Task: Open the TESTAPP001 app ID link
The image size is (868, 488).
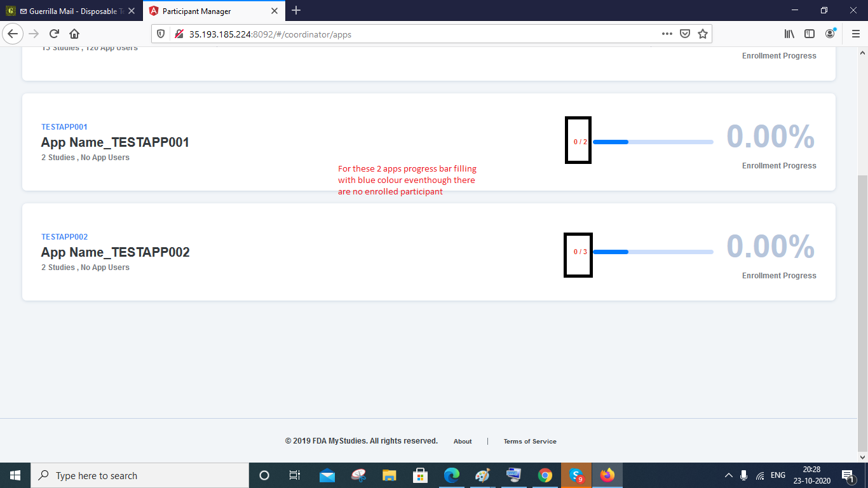Action: 64,127
